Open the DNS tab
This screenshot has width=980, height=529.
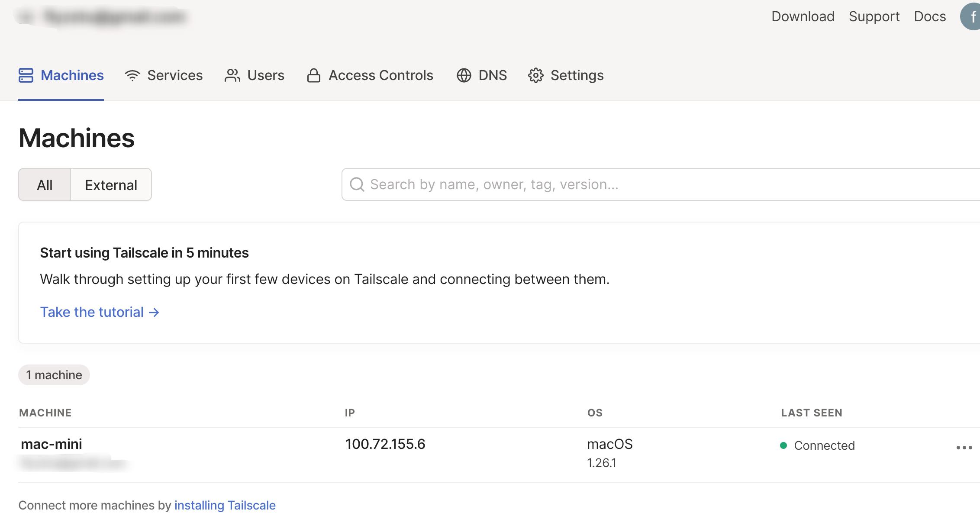point(492,75)
